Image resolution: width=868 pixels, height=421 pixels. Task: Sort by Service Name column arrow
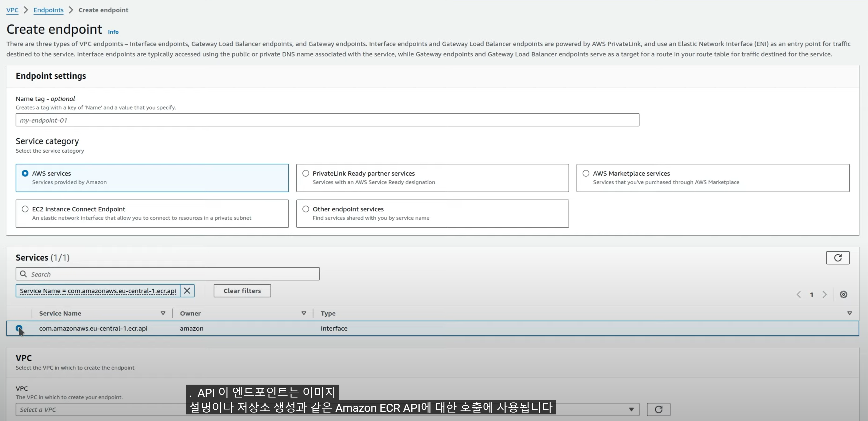tap(163, 313)
